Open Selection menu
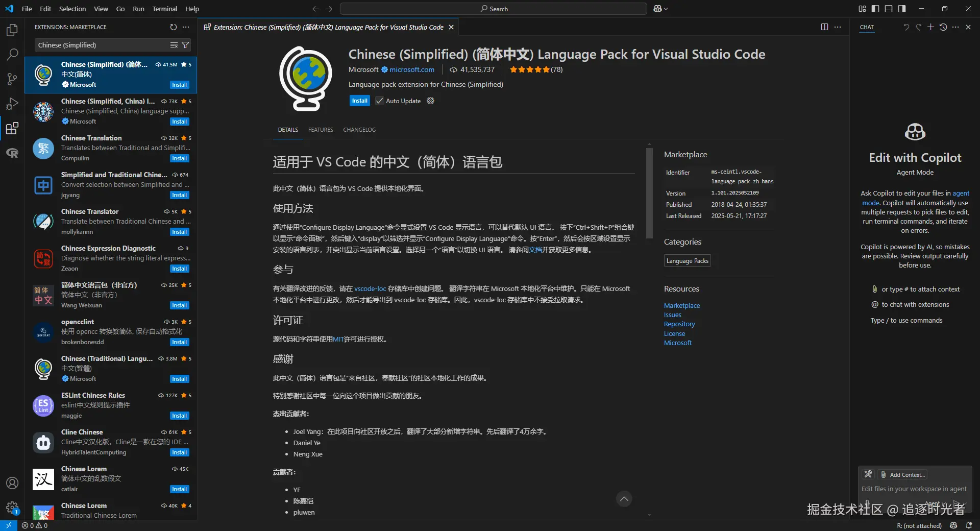The image size is (980, 531). pos(72,9)
